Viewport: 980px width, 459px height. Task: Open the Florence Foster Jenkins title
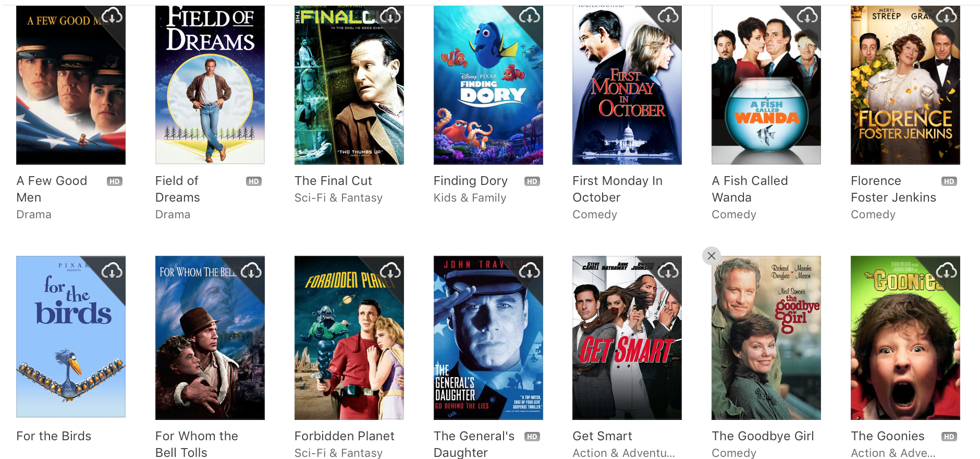(x=893, y=189)
